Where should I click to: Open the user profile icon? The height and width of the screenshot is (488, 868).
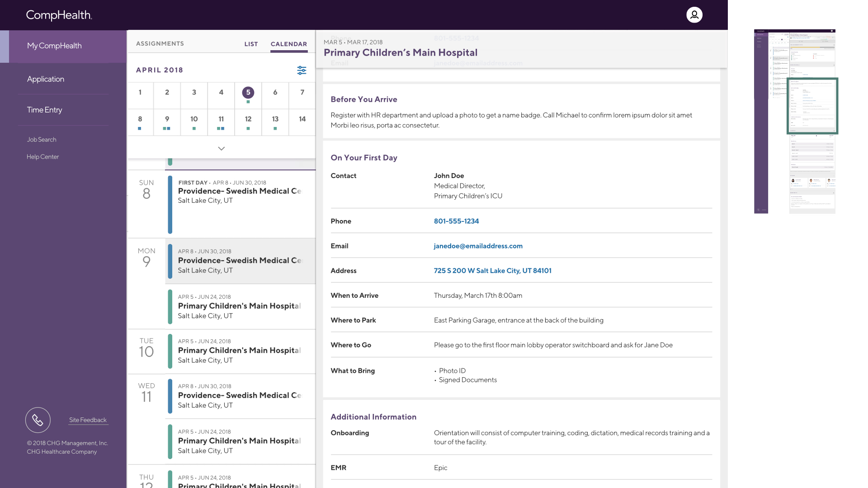[694, 15]
